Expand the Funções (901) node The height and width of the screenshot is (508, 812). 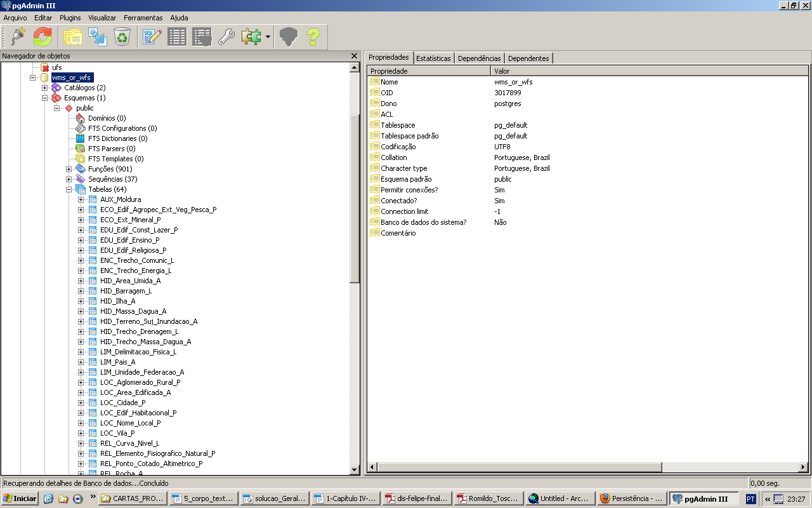tap(69, 169)
